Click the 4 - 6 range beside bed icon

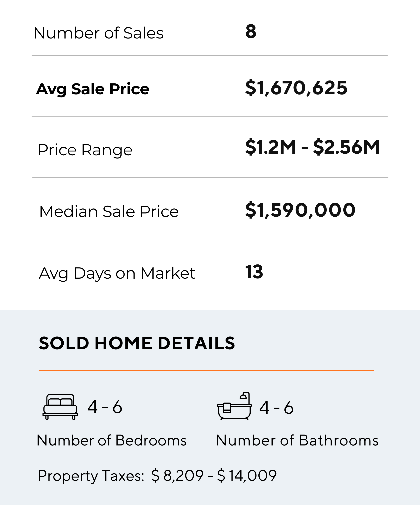(105, 407)
